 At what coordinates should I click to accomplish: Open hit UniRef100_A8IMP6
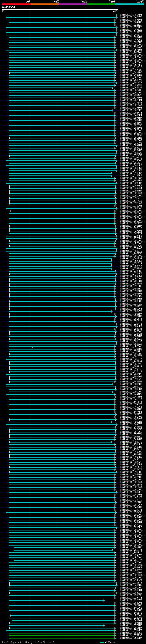pos(131,15)
